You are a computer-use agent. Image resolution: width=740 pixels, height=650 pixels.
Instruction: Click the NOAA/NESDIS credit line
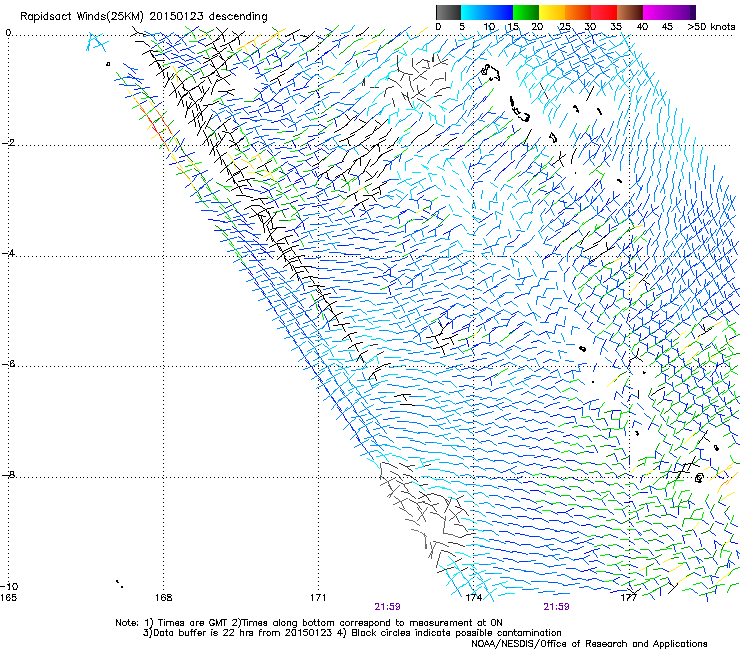(589, 644)
